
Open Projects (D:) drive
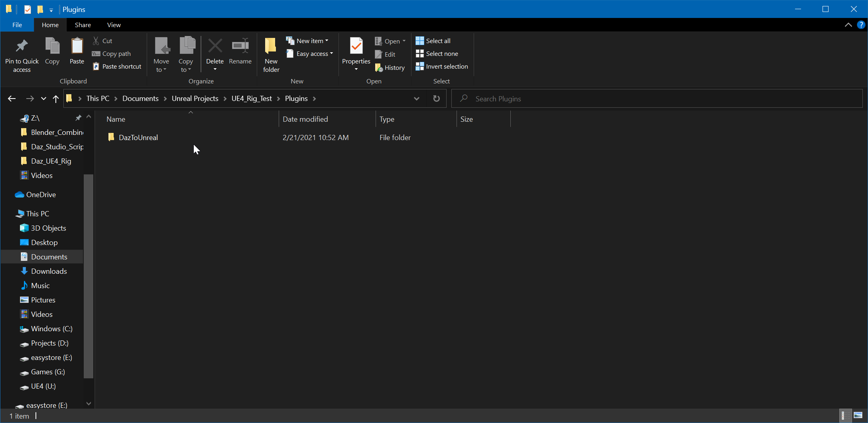pyautogui.click(x=44, y=343)
